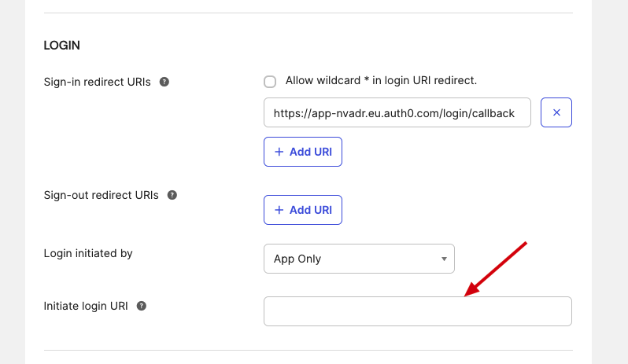Remove the auth0 callback URI with X
Viewport: 628px width, 364px height.
pos(556,112)
